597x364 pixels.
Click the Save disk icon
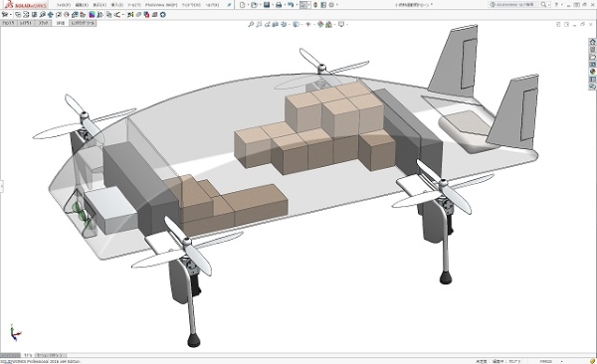[267, 5]
